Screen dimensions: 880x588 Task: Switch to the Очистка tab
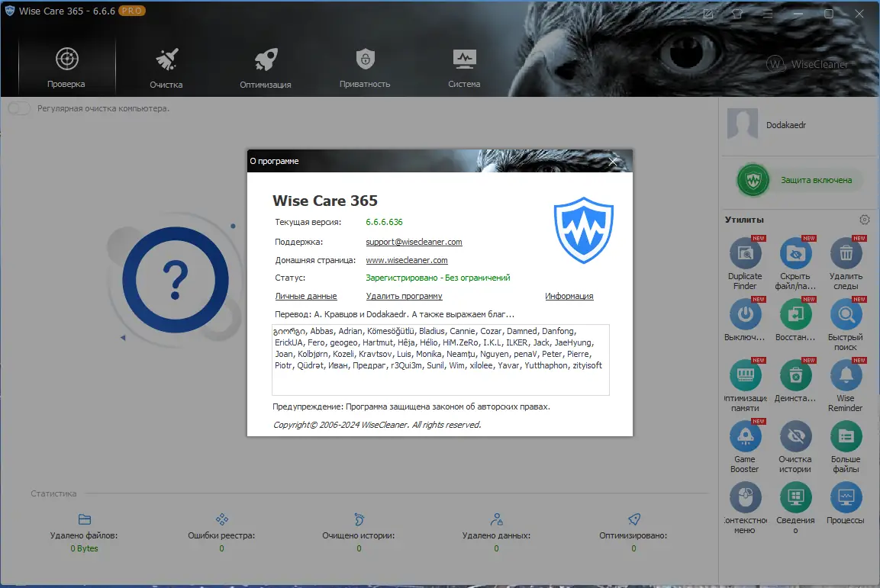166,67
